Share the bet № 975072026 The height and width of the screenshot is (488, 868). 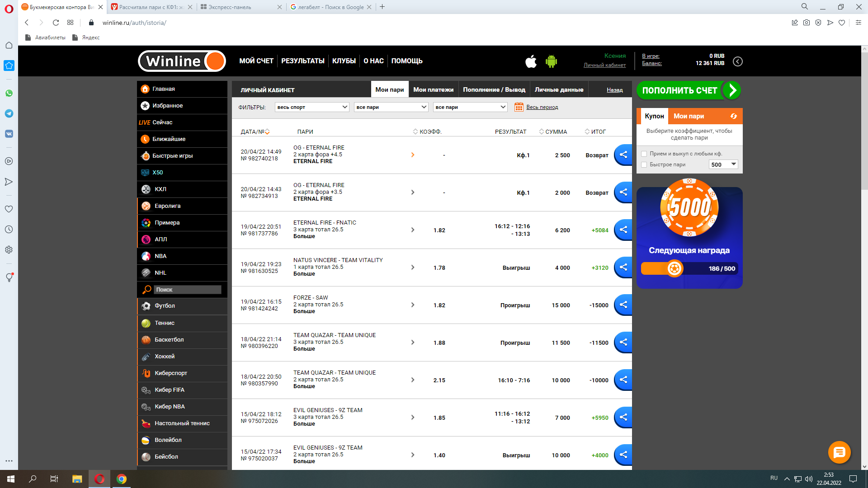623,418
